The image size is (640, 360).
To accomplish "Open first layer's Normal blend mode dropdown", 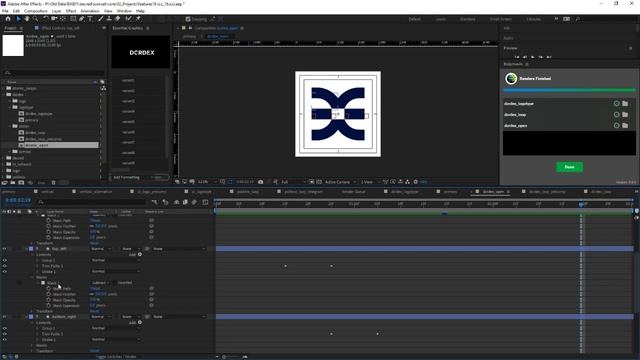I will pyautogui.click(x=100, y=249).
